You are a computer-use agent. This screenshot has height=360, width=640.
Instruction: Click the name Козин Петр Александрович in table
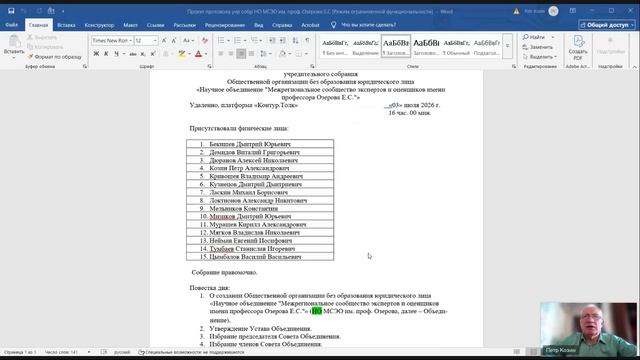click(249, 168)
